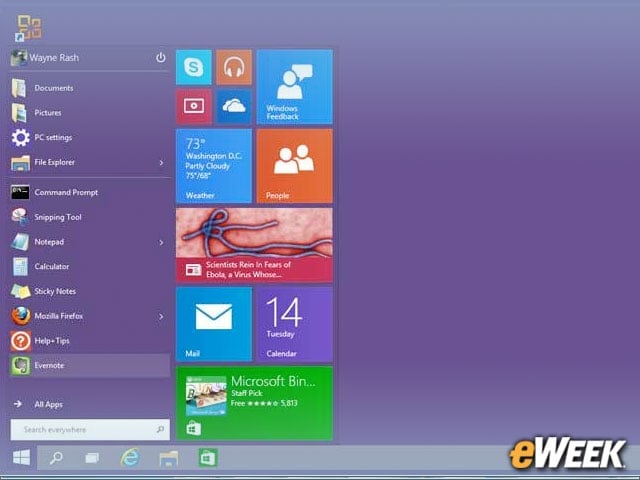Click the Search everywhere input box
This screenshot has width=640, height=480.
point(90,429)
